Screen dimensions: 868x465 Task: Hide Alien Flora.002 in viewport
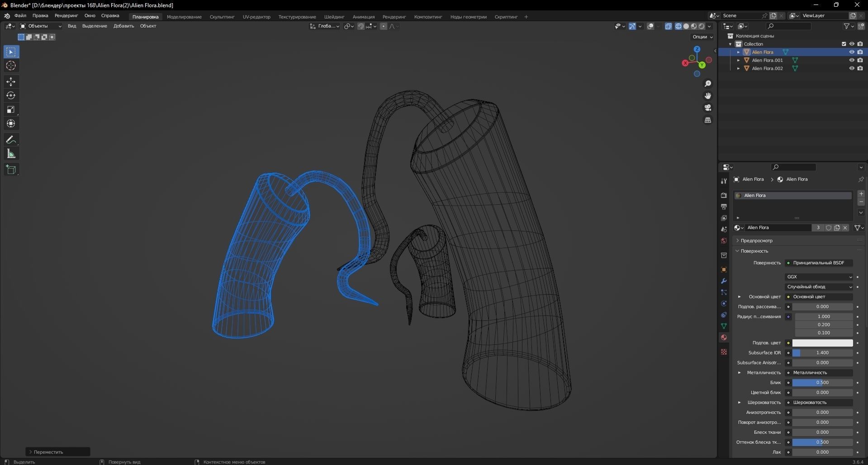pyautogui.click(x=852, y=68)
